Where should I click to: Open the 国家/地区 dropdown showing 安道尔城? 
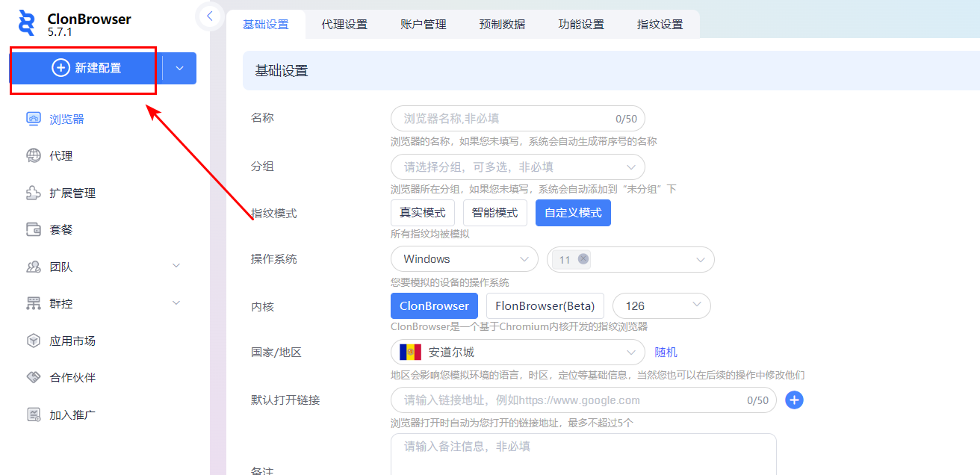(x=518, y=352)
